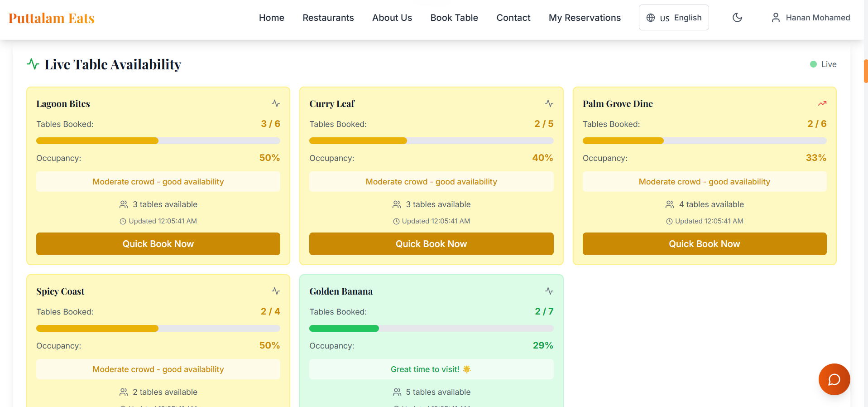Click Spicy Coast Moderate crowd status banner
The image size is (868, 407).
click(x=158, y=369)
